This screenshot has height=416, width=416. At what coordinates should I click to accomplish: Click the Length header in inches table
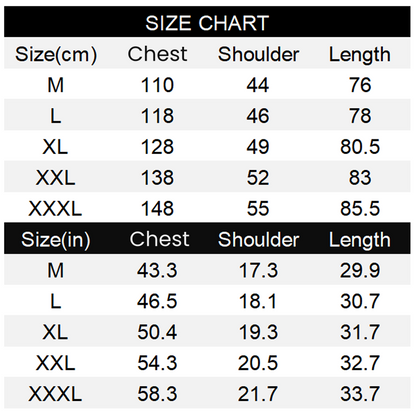360,241
